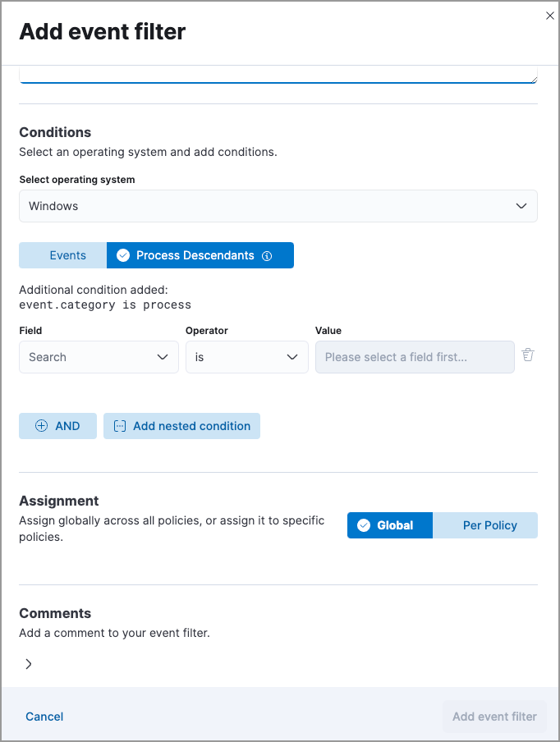The image size is (560, 742).
Task: Open the Field search dropdown
Action: pyautogui.click(x=99, y=357)
